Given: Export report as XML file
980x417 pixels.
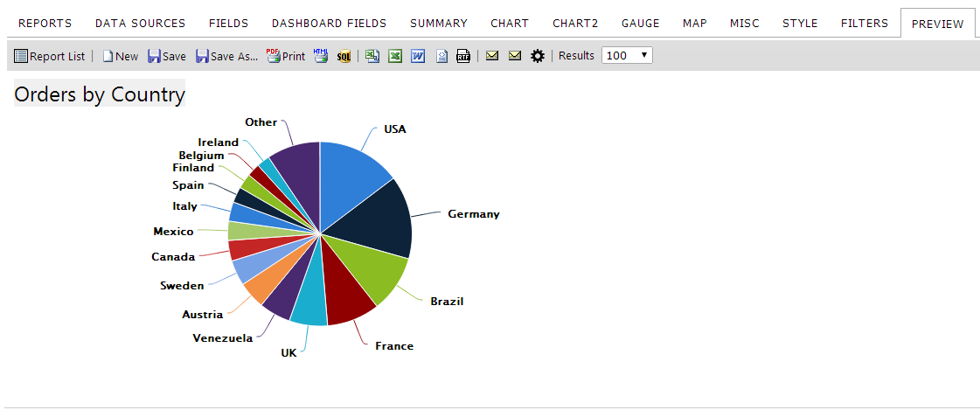Looking at the screenshot, I should click(x=441, y=56).
